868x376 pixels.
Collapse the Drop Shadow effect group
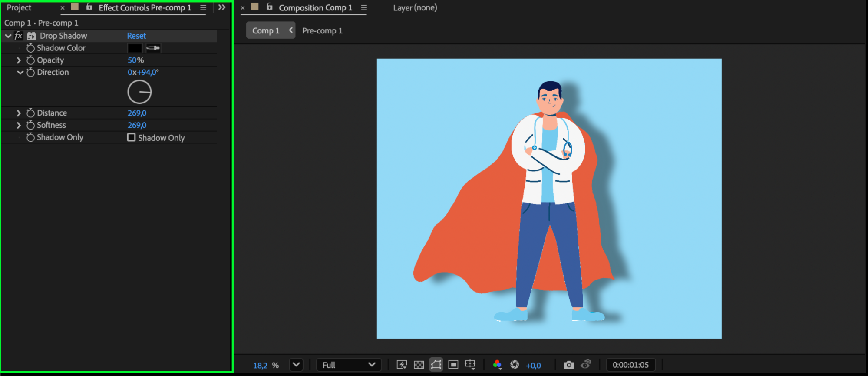(x=8, y=36)
